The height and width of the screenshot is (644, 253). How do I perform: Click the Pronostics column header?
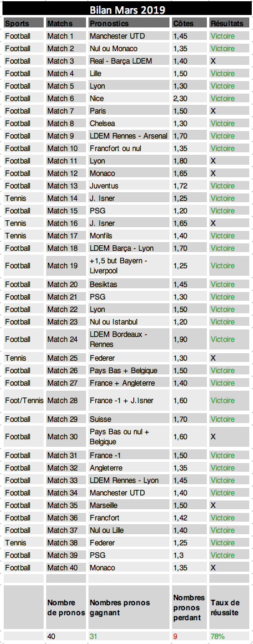129,23
